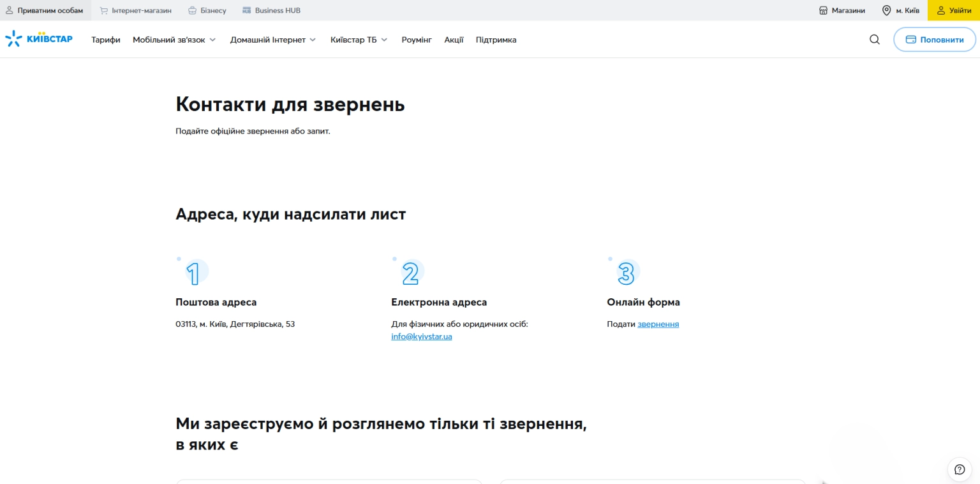The width and height of the screenshot is (980, 484).
Task: Expand the Домашній Інтернет chevron
Action: coord(313,40)
